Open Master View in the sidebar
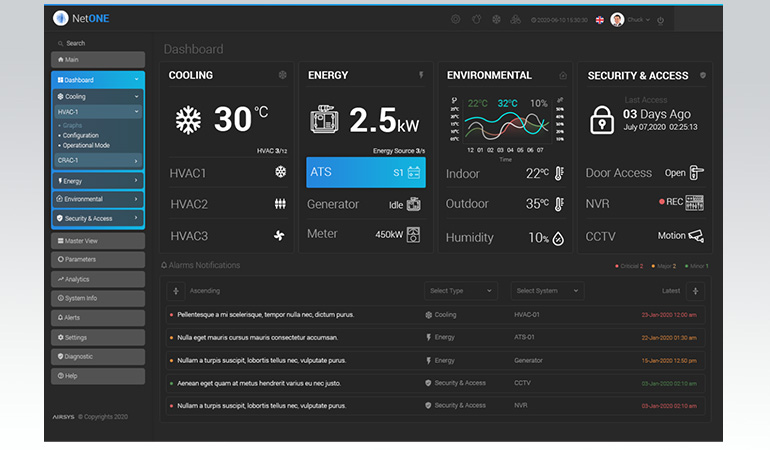Viewport: 770px width, 450px height. click(98, 241)
